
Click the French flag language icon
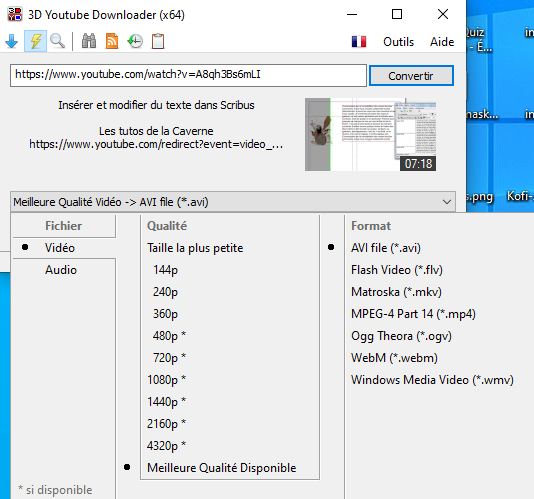click(x=359, y=42)
